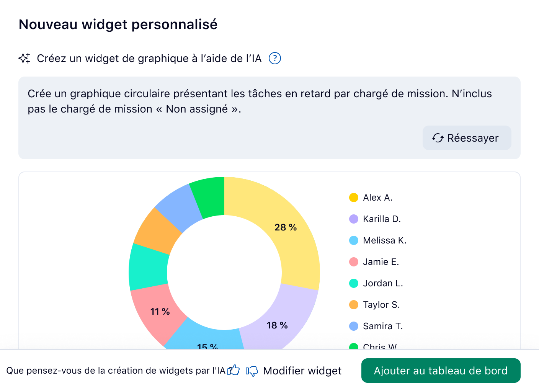This screenshot has height=392, width=539.
Task: Open the help question mark icon
Action: pyautogui.click(x=275, y=58)
